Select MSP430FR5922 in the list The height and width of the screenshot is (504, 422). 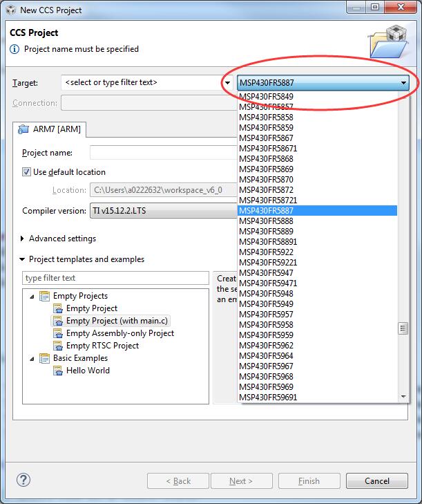tap(317, 252)
